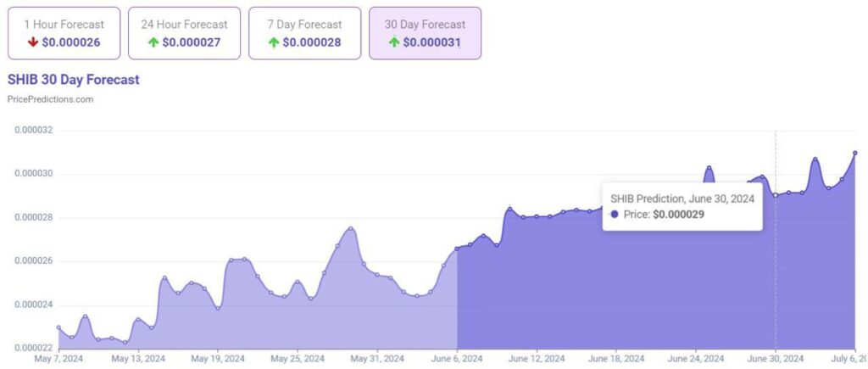Click the June 30, 2024 data point
Screen dimensions: 868x369
[776, 195]
